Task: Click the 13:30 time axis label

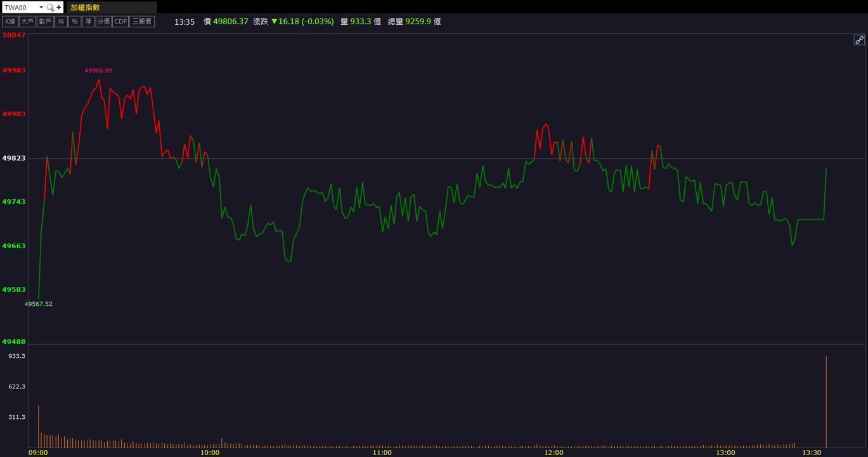Action: pos(812,453)
